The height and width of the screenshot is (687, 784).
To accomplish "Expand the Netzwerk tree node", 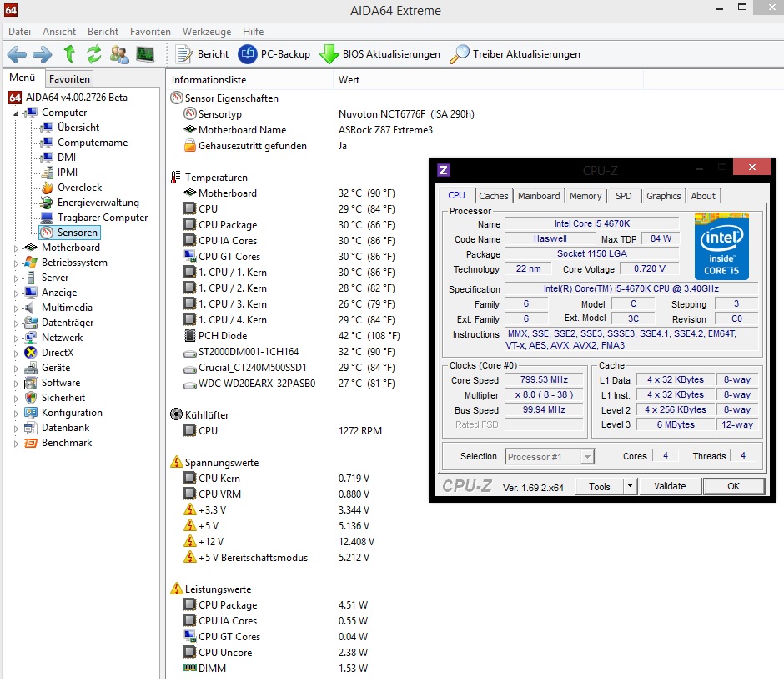I will 16,338.
